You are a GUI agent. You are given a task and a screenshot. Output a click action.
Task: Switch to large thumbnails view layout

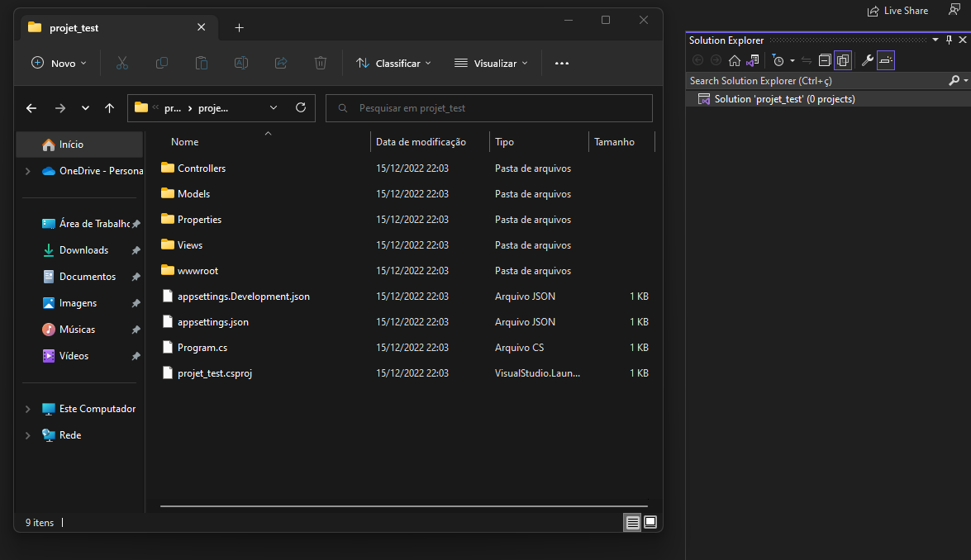click(650, 522)
